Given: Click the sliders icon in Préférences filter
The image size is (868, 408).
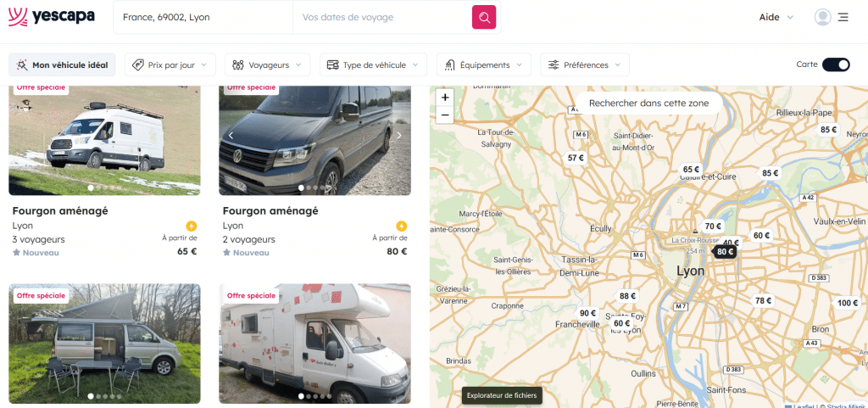Looking at the screenshot, I should point(554,64).
